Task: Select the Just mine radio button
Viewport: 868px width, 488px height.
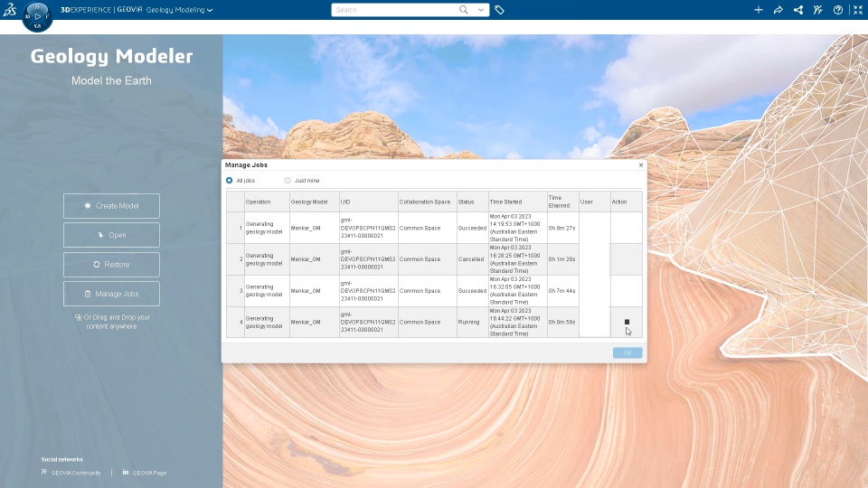Action: [x=288, y=181]
